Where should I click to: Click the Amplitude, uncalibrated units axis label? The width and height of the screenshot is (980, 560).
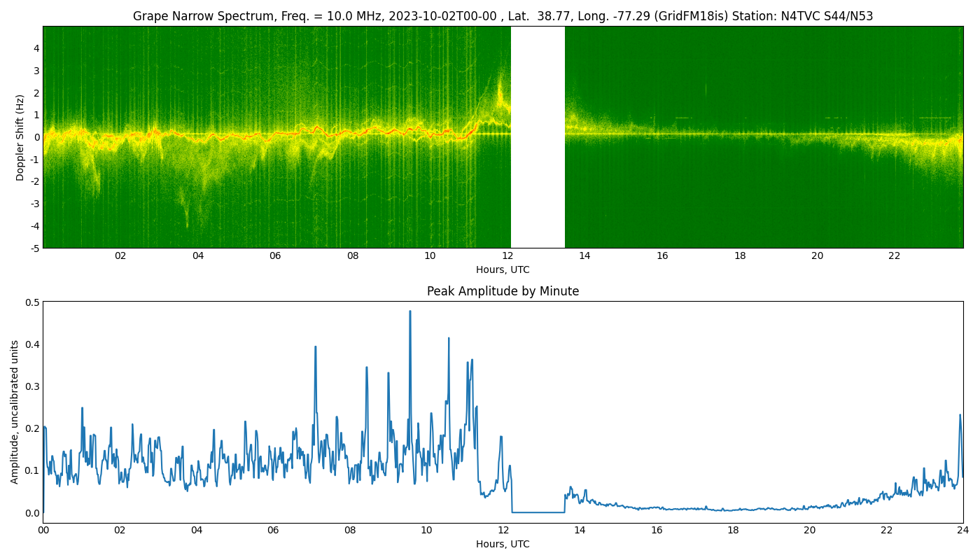(15, 412)
